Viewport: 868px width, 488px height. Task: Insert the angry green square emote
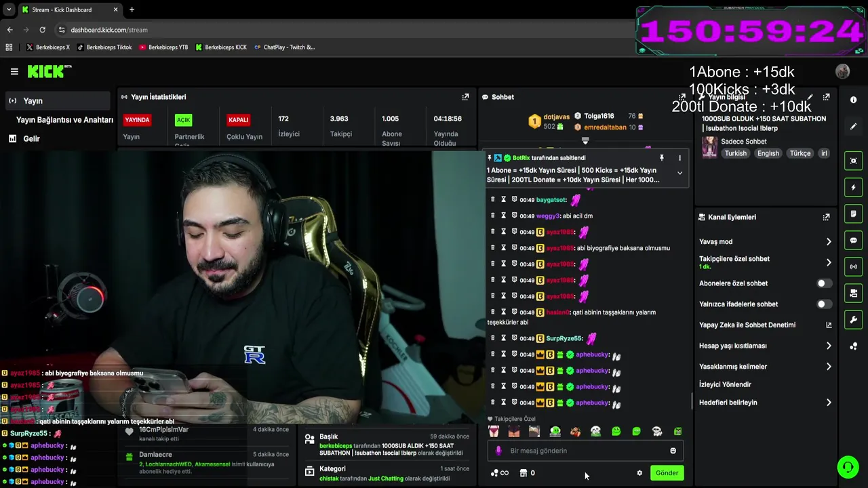pyautogui.click(x=677, y=431)
